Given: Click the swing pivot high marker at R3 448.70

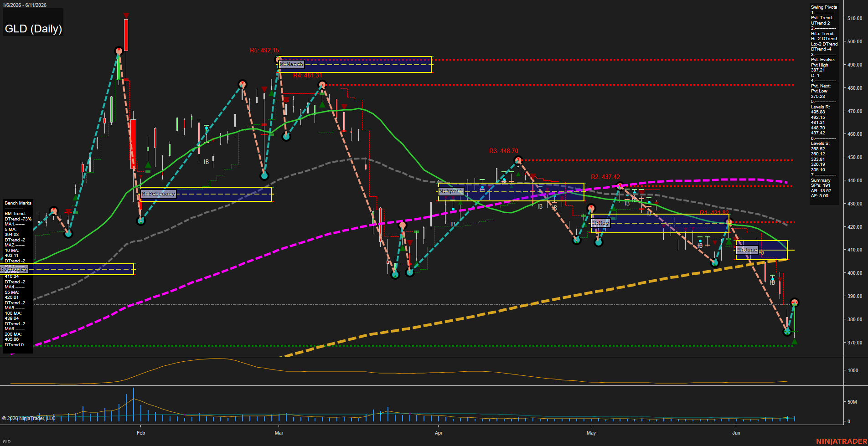Looking at the screenshot, I should click(518, 160).
